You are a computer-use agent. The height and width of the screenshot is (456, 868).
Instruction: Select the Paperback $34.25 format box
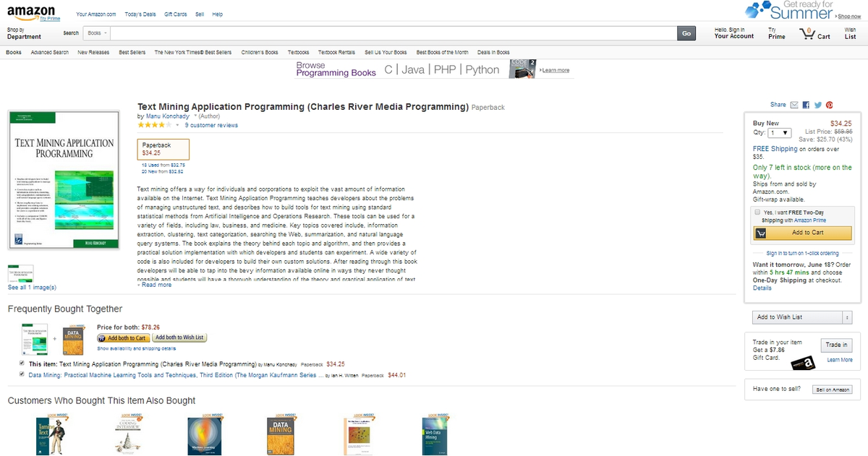[x=163, y=149]
